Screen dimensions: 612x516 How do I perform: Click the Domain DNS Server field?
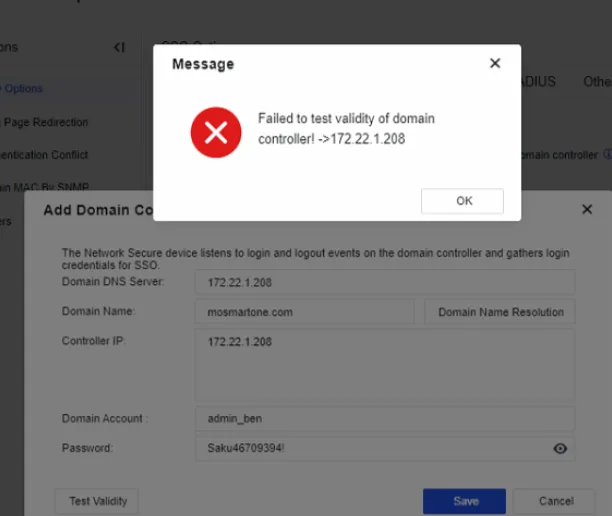385,282
